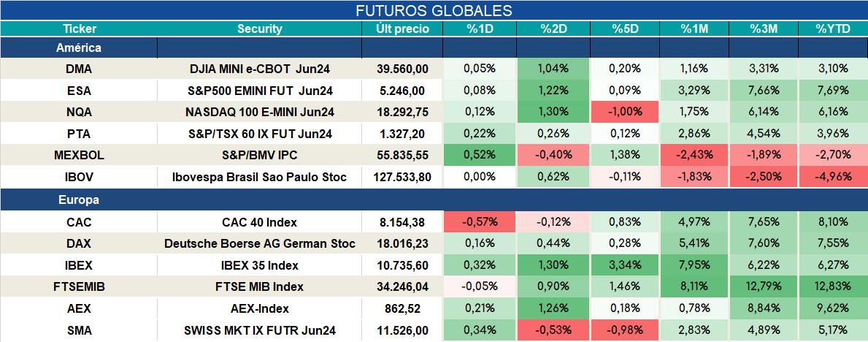This screenshot has height=342, width=868.
Task: Click the DMA ticker cell
Action: pyautogui.click(x=79, y=69)
